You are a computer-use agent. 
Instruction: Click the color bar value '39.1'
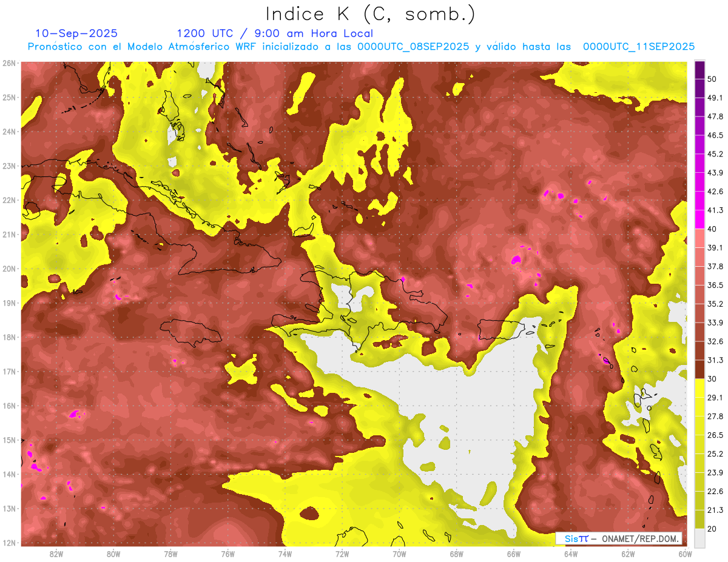click(715, 247)
